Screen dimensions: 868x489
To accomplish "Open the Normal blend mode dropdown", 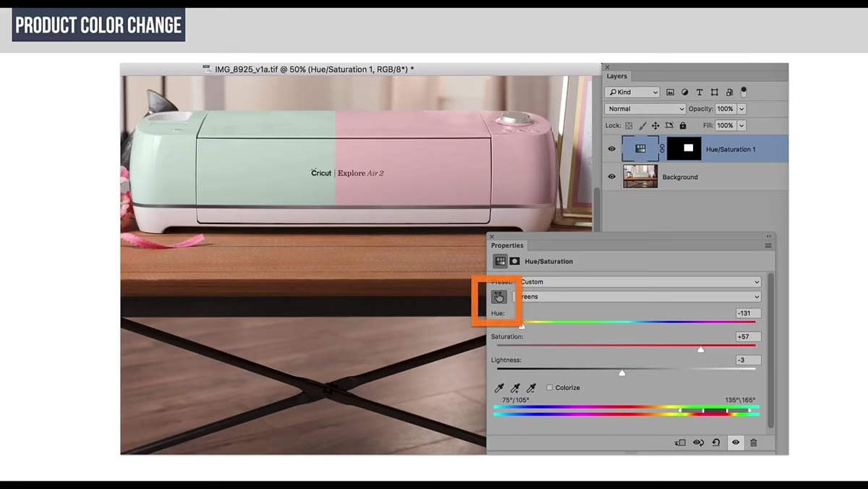I will 645,109.
